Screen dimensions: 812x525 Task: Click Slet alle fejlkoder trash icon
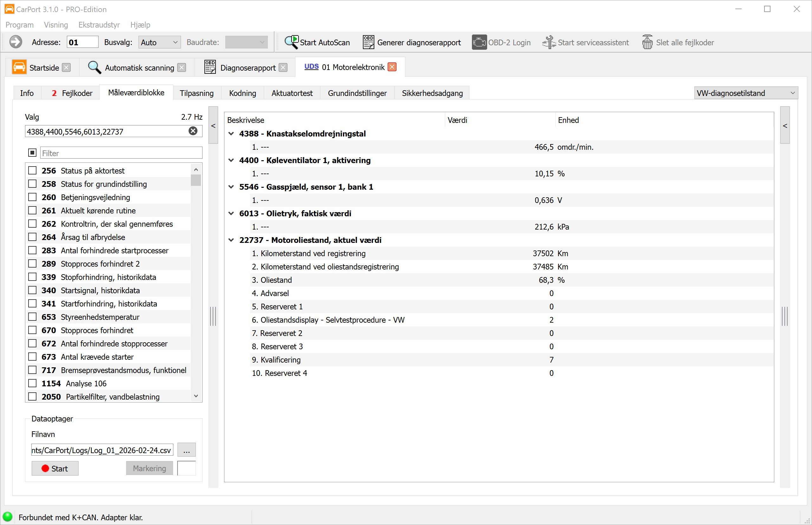tap(647, 42)
